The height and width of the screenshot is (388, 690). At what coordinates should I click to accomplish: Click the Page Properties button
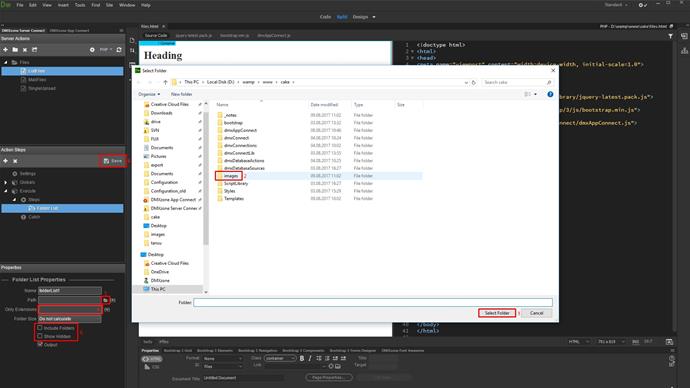click(x=329, y=377)
